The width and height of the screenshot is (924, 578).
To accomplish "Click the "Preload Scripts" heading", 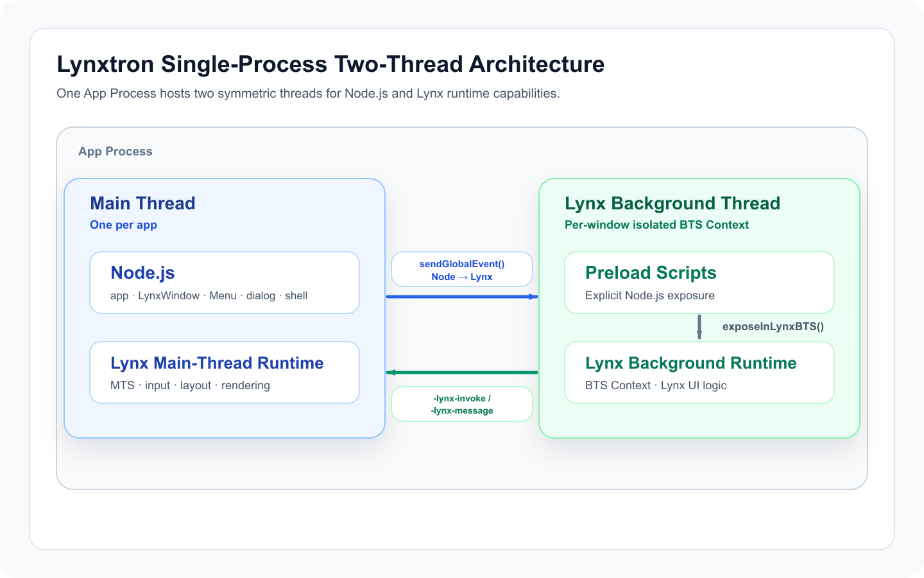I will (x=651, y=273).
